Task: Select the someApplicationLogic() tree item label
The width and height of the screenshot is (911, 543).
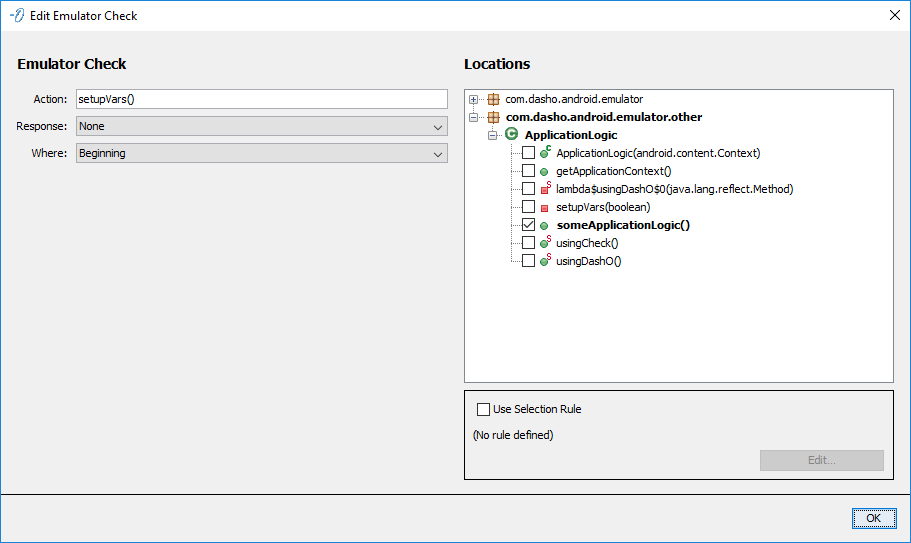Action: click(623, 225)
